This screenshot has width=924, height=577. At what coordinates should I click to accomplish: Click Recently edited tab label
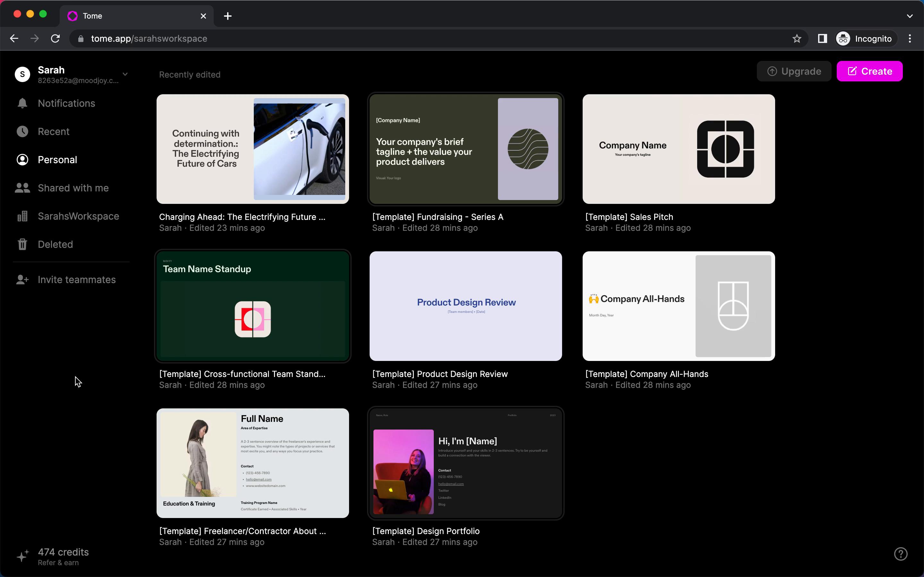(190, 74)
